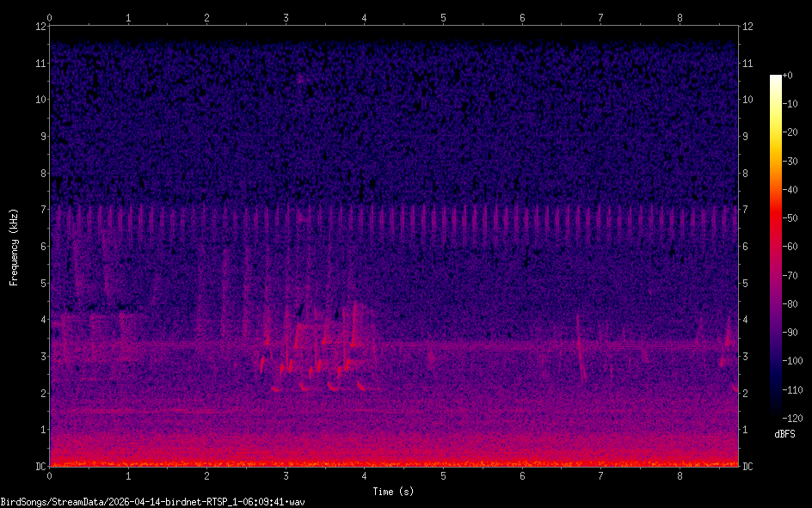Click the "Frequency (kHz)" axis title
Screen dimensions: 812x508
(14, 246)
